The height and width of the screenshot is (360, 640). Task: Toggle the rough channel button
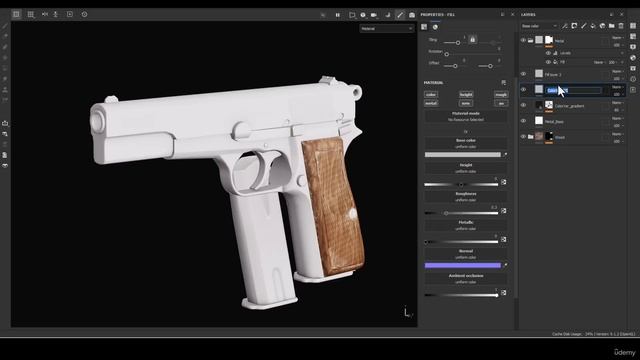tap(501, 94)
